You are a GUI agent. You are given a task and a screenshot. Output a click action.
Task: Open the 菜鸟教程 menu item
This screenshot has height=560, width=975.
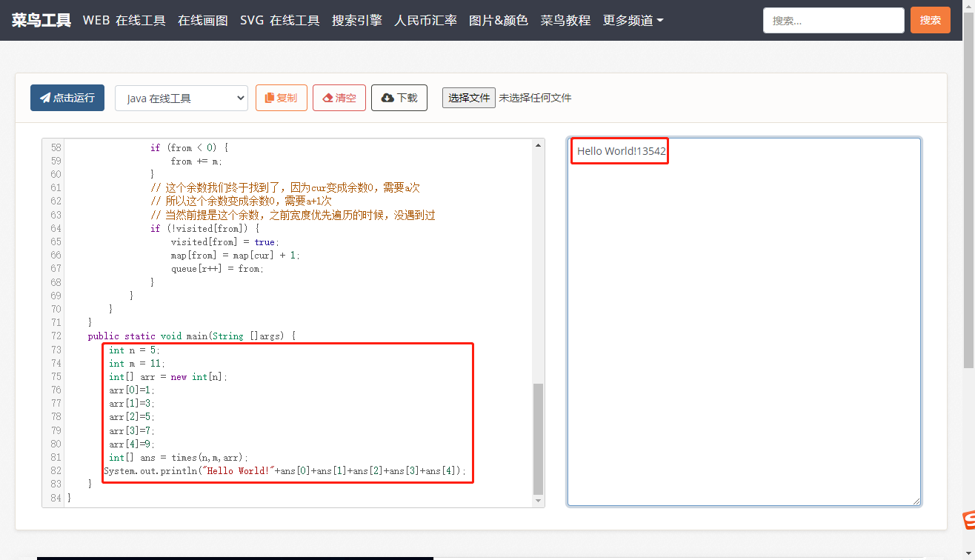click(566, 20)
